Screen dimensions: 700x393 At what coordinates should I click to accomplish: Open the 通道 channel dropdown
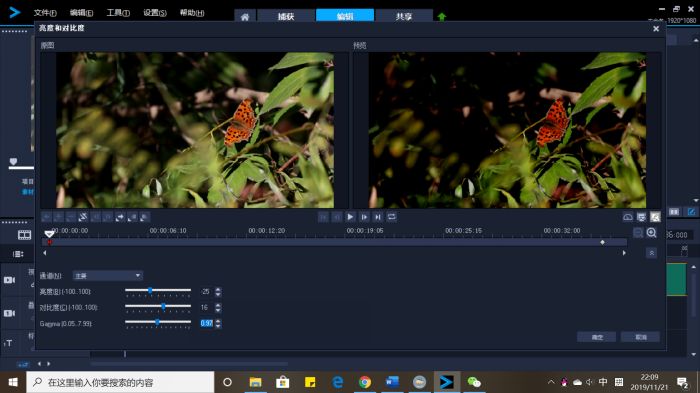(108, 276)
